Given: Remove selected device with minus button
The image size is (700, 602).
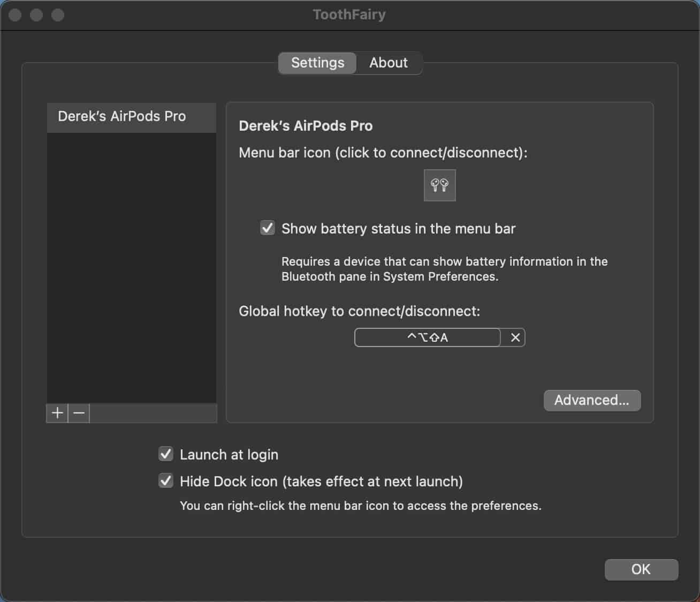Looking at the screenshot, I should pyautogui.click(x=79, y=413).
